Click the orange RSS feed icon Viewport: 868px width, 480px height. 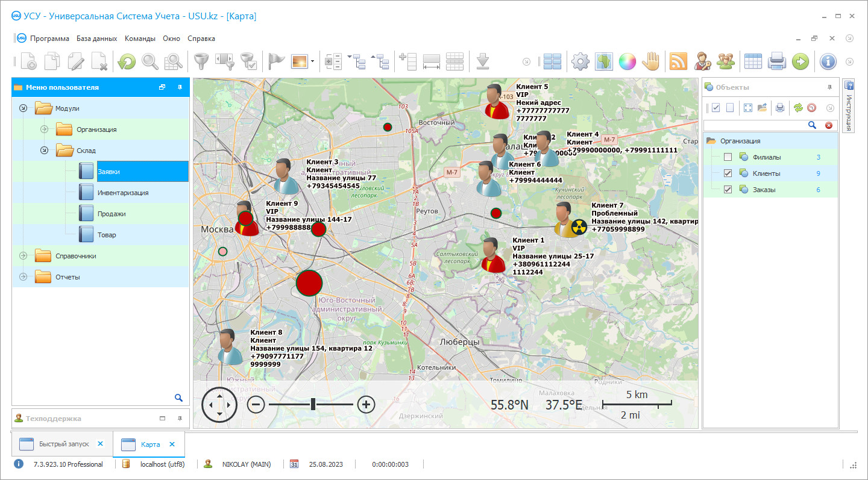(679, 61)
